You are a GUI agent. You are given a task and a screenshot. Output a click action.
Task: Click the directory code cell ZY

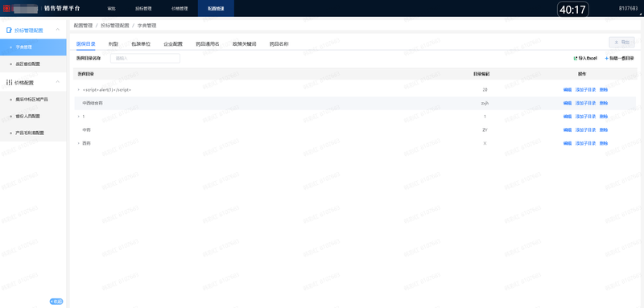point(485,130)
